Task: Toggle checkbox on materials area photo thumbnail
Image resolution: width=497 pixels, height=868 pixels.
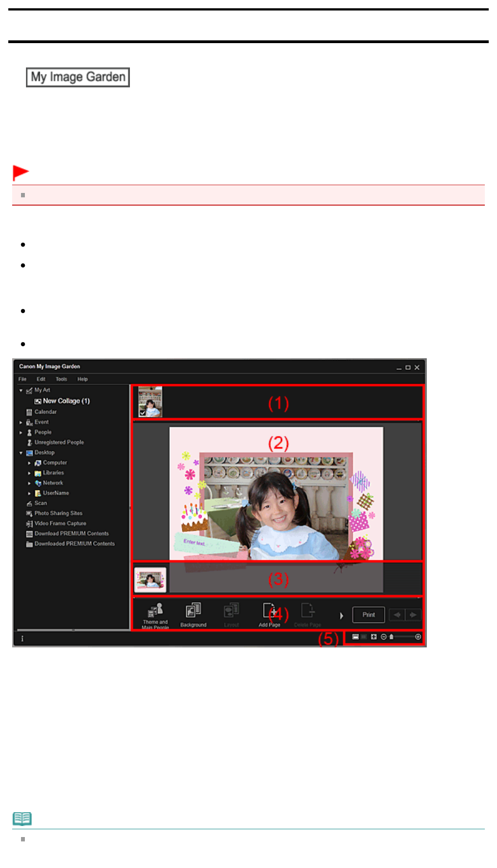Action: pos(143,413)
